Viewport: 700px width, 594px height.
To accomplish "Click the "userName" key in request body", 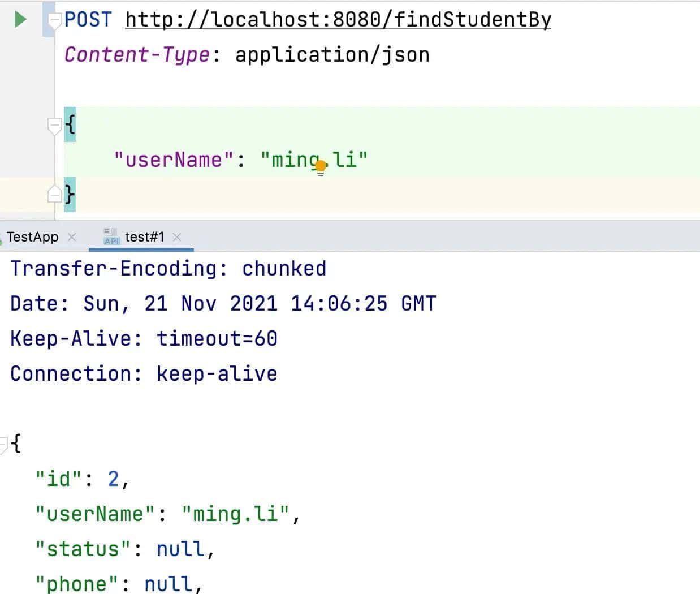I will [174, 160].
